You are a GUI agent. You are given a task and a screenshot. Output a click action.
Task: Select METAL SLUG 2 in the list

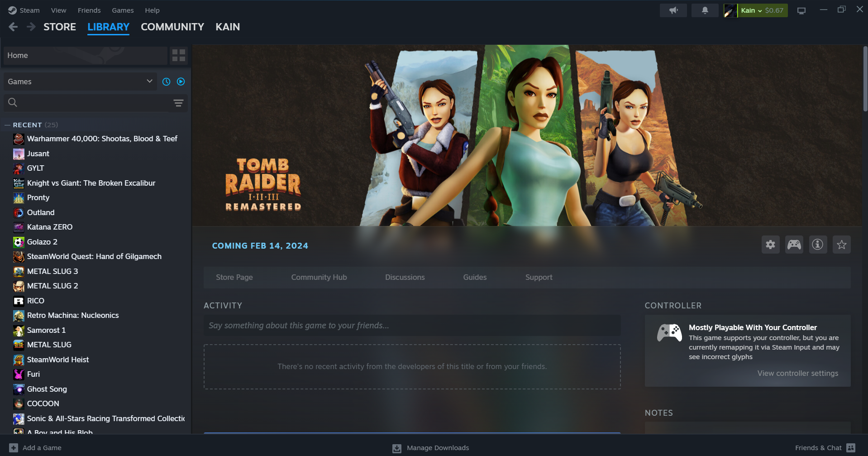tap(52, 286)
